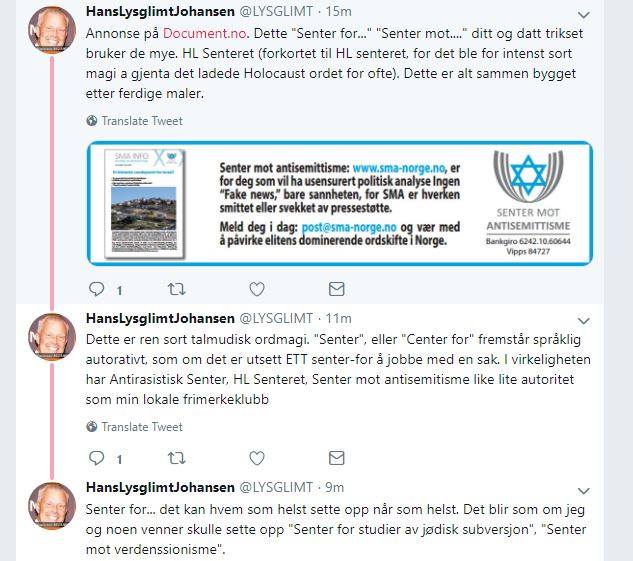The image size is (633, 561).
Task: Share the 11m tweet via message envelope
Action: click(x=337, y=458)
